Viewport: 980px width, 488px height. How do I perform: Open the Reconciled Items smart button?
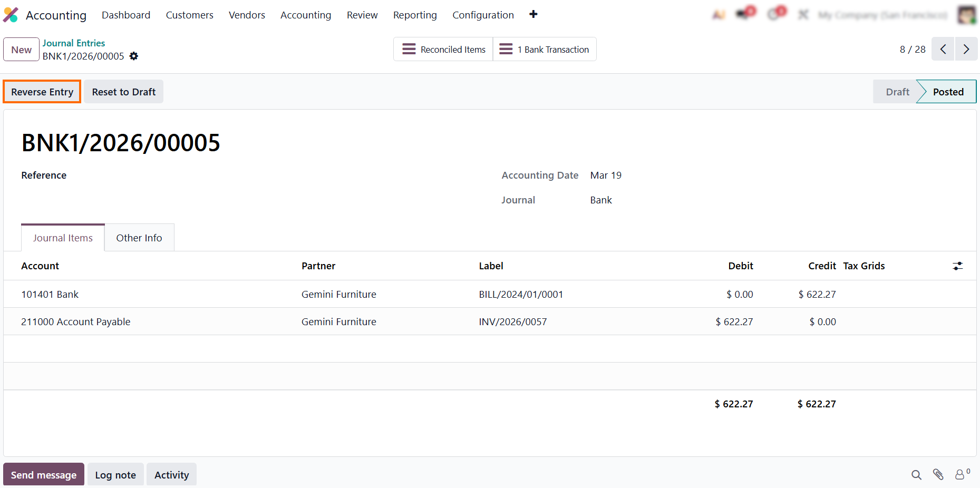pos(443,50)
